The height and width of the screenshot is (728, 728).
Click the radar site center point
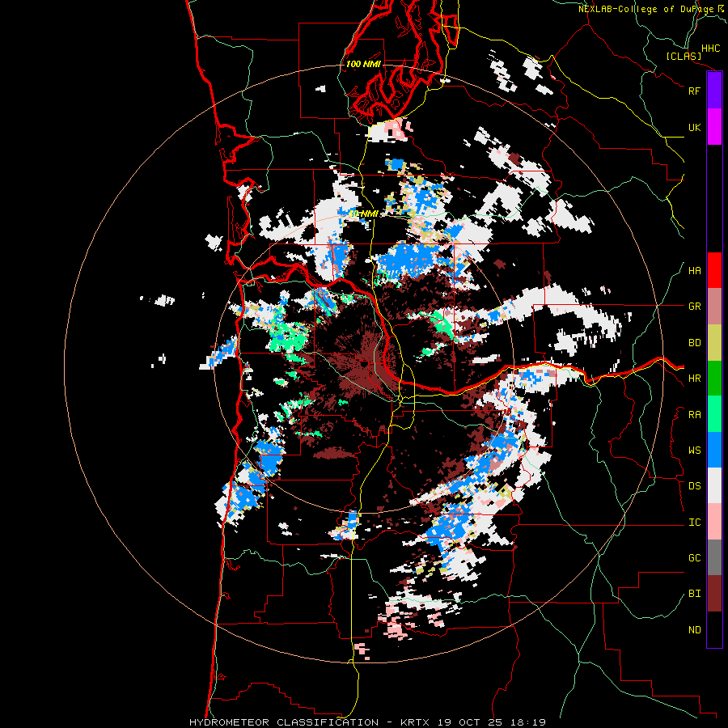(x=364, y=364)
